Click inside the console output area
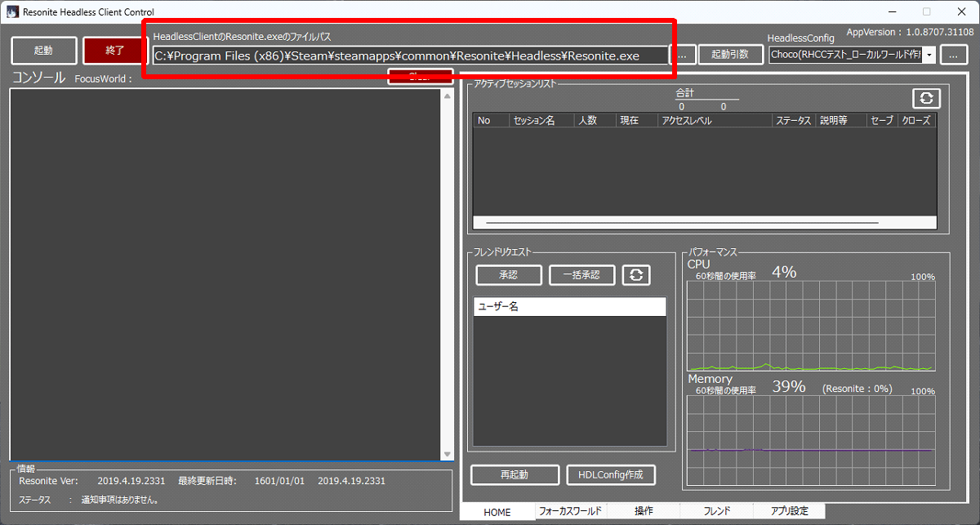The width and height of the screenshot is (980, 525). pos(225,274)
